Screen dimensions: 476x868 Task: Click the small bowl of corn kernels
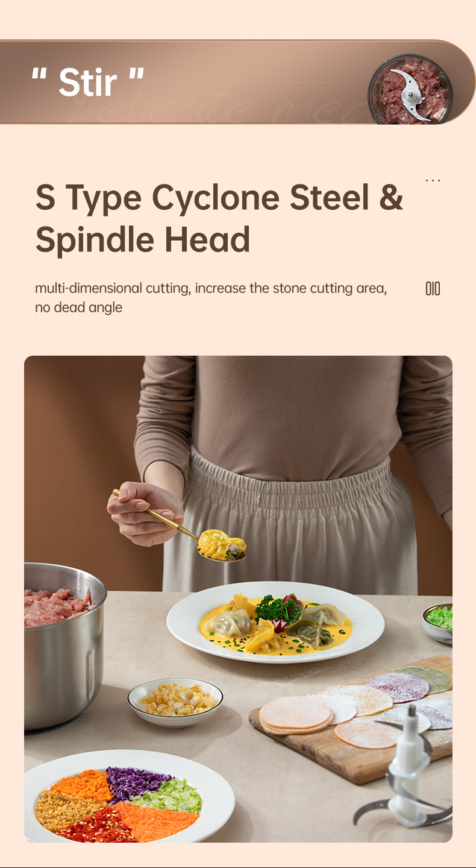pyautogui.click(x=175, y=702)
